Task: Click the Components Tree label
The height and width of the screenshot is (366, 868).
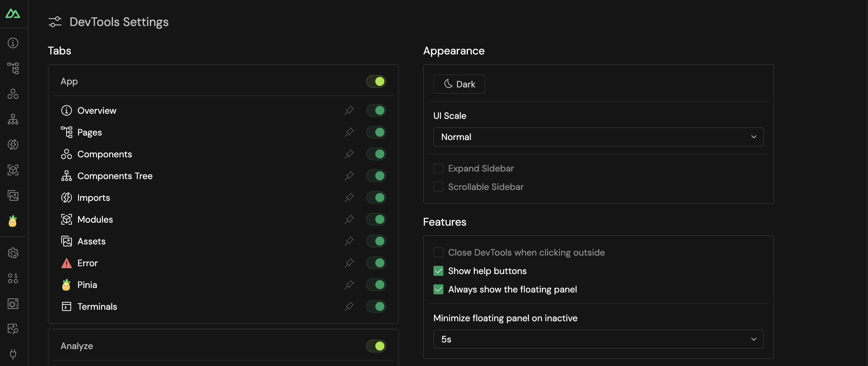Action: pyautogui.click(x=115, y=176)
